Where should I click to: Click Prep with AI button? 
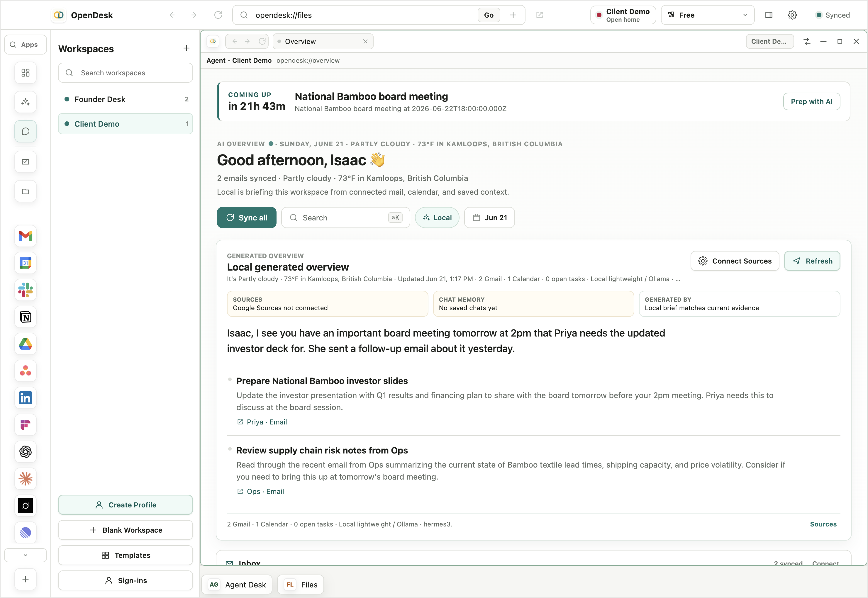[811, 101]
